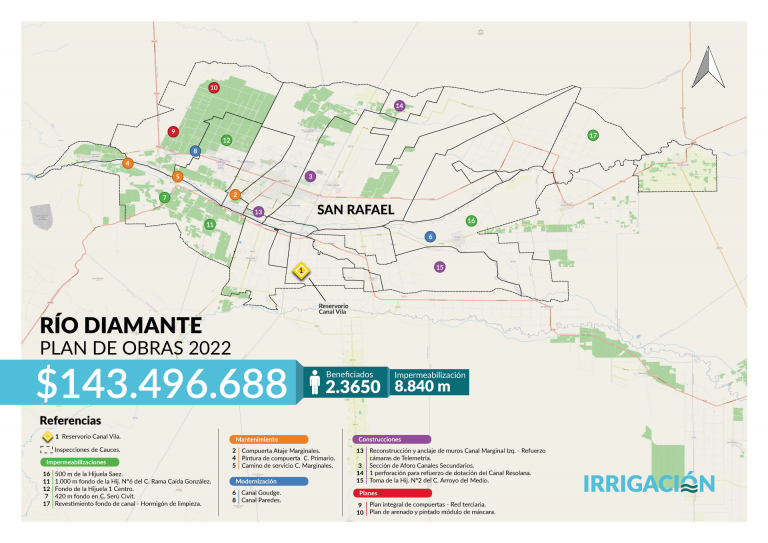This screenshot has height=543, width=768.
Task: Click the Reservorio Canal Vila map label
Action: click(333, 307)
